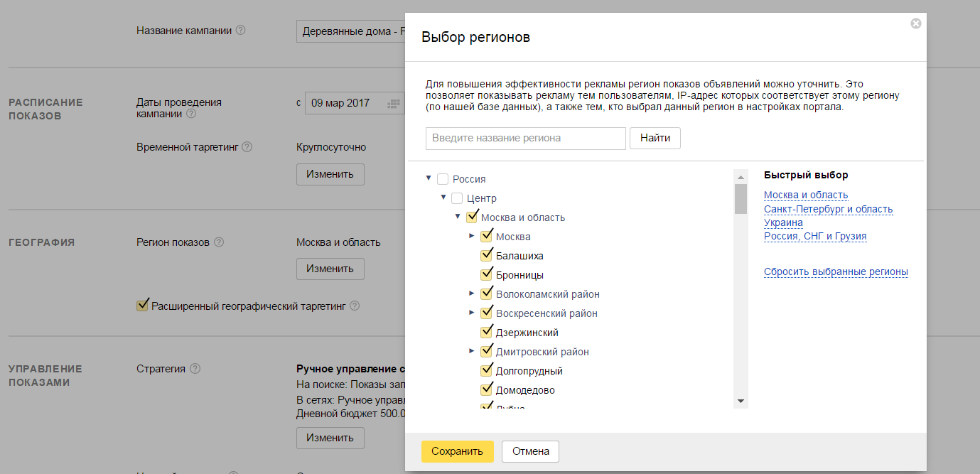Image resolution: width=980 pixels, height=474 pixels.
Task: Click help icon beside Временной таргетинг
Action: coord(247,147)
